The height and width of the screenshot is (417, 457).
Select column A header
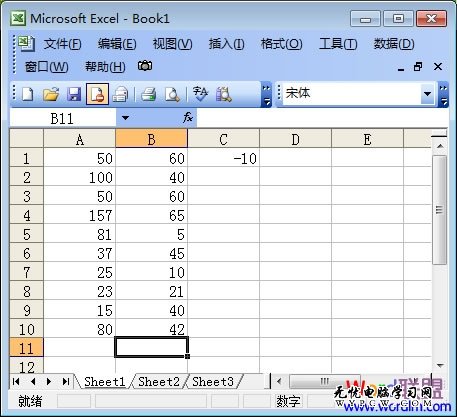80,139
